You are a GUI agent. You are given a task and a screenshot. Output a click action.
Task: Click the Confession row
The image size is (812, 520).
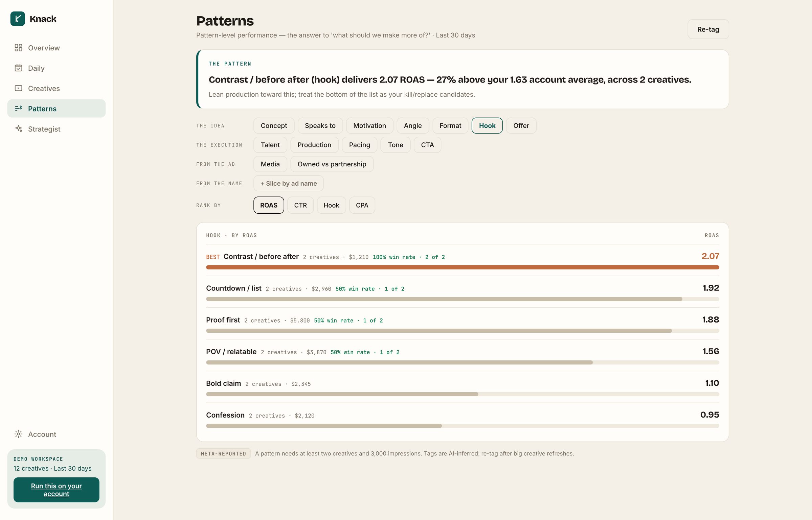coord(463,419)
